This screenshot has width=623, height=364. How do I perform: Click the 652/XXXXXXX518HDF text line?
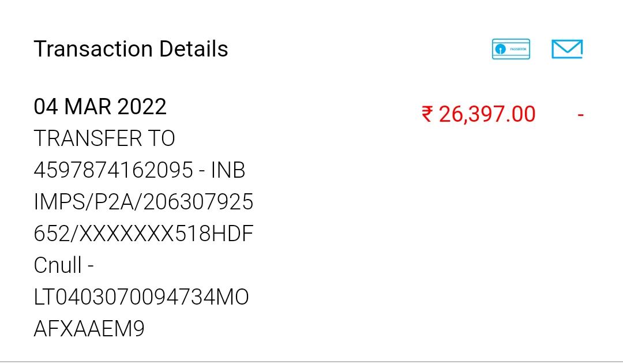[x=144, y=234]
